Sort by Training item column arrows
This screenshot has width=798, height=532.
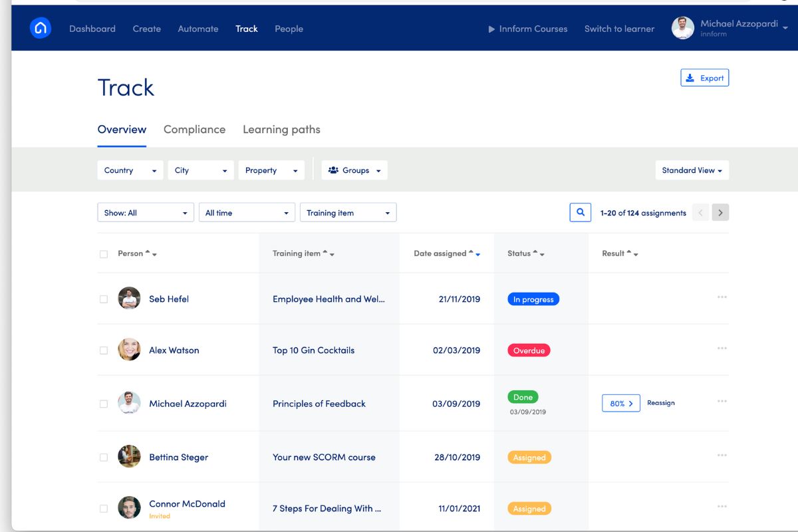[329, 253]
